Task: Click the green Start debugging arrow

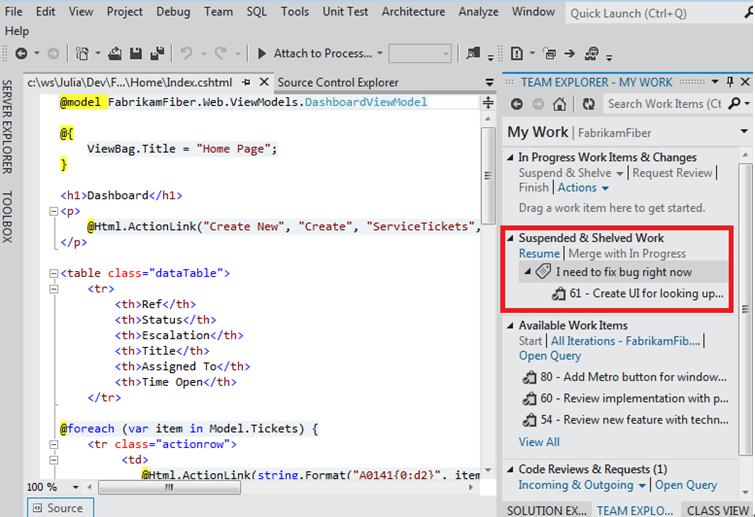Action: 262,53
